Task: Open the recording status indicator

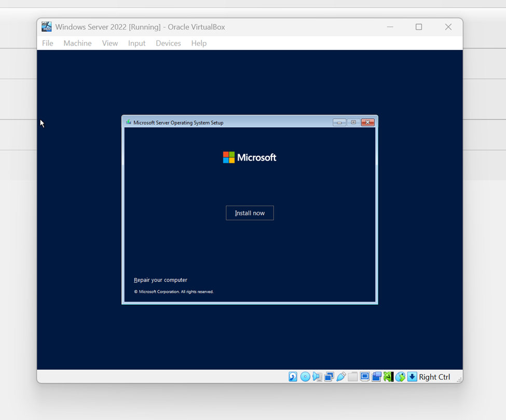Action: coord(376,377)
